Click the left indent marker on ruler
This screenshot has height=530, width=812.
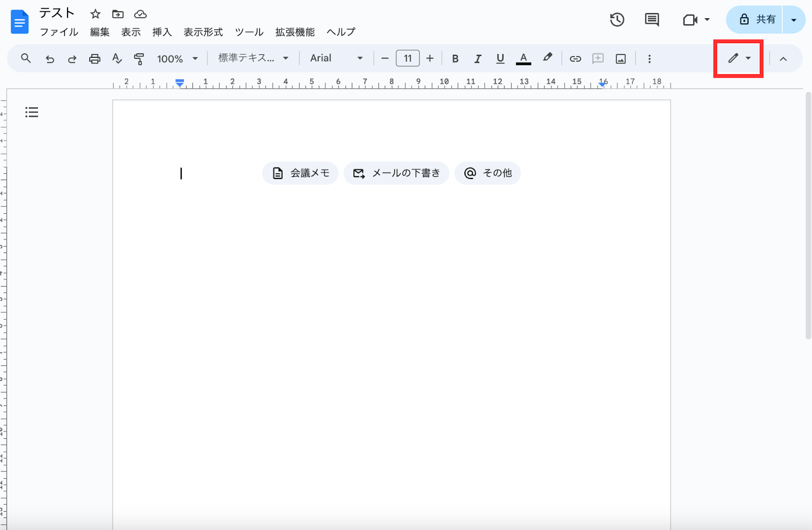tap(180, 83)
